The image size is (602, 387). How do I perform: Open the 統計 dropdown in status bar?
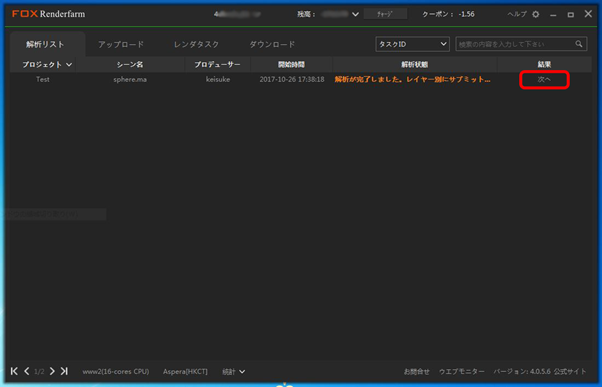[233, 372]
